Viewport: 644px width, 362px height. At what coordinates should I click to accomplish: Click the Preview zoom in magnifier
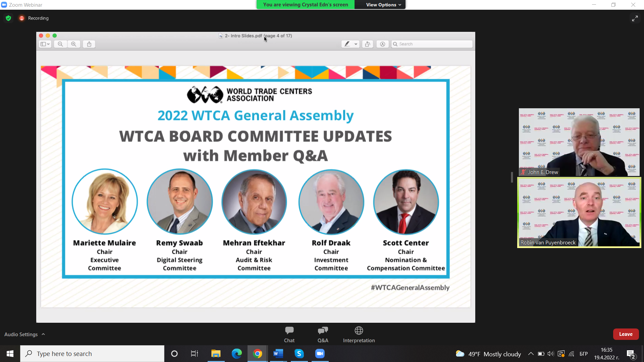74,44
